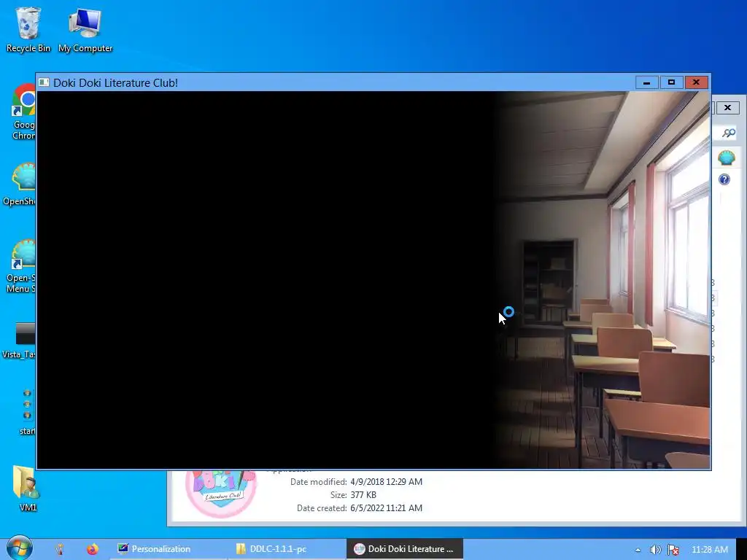Image resolution: width=747 pixels, height=560 pixels.
Task: Click the Show desktop strip at the taskbar end
Action: point(741,549)
